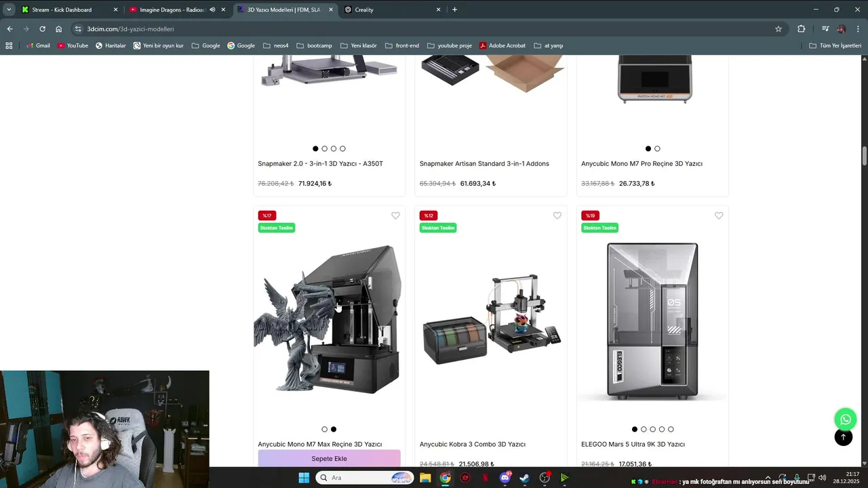Open the at yarışı bookmark folder
Image resolution: width=868 pixels, height=488 pixels.
(549, 45)
